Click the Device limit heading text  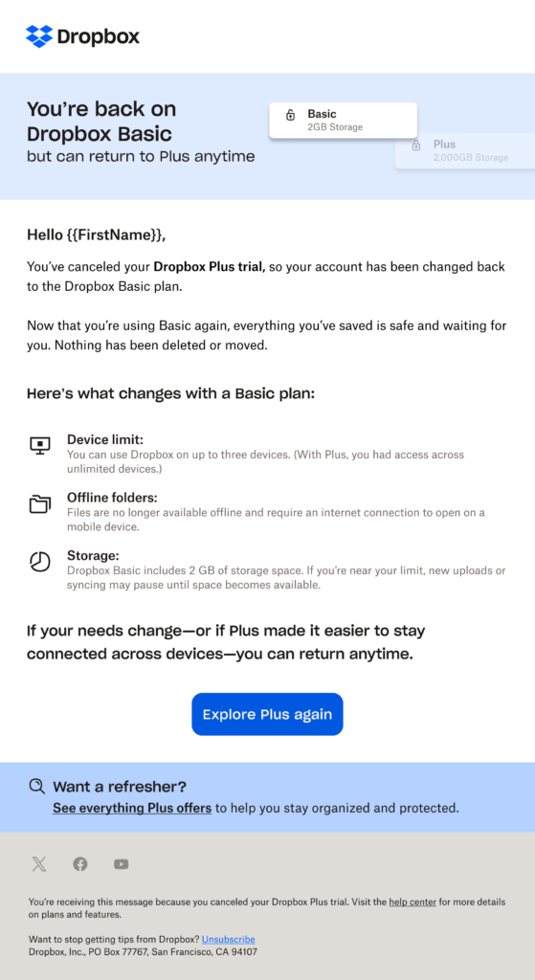click(105, 439)
